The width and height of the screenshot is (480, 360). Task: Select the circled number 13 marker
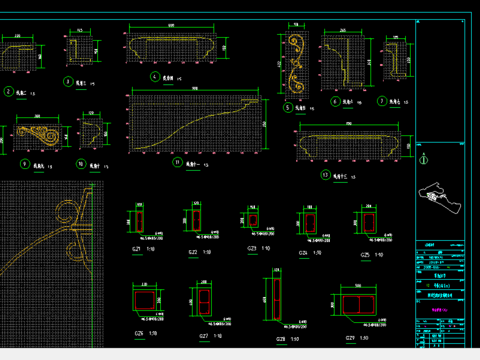point(325,175)
